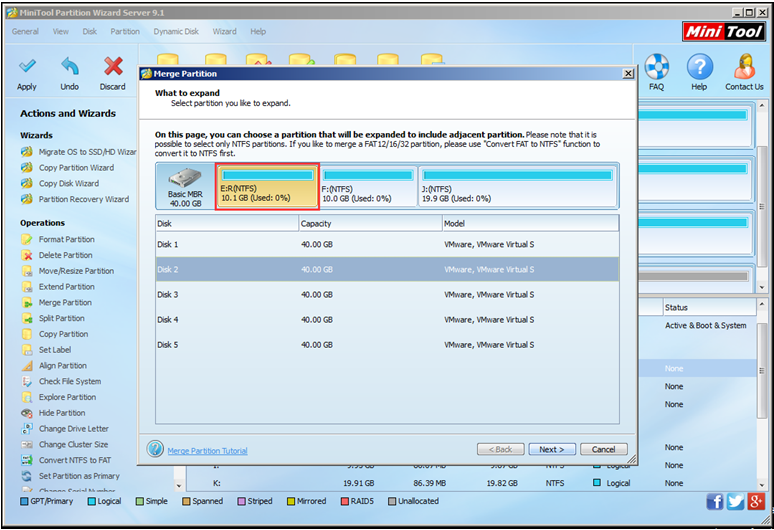Click the Capacity column header
The image size is (774, 530).
(x=370, y=224)
